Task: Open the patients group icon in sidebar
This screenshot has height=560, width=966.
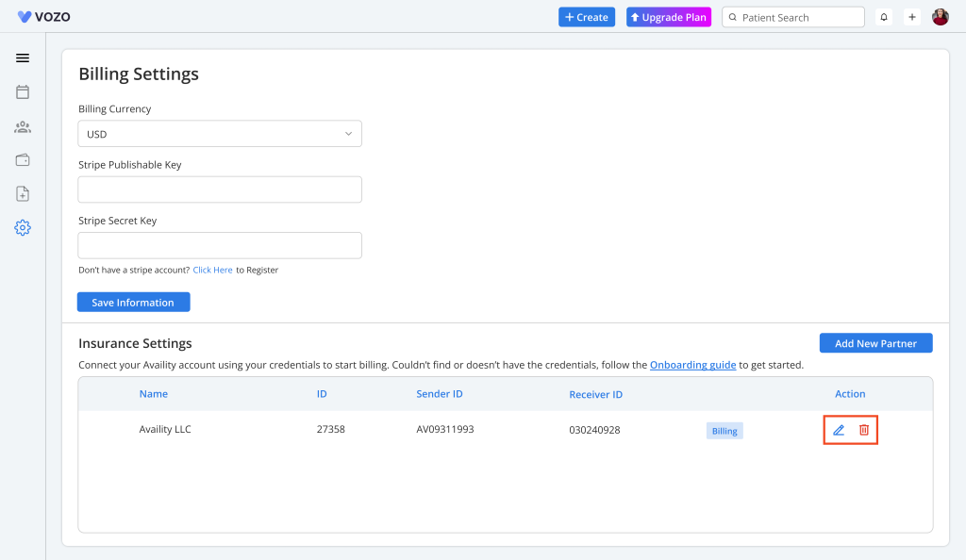Action: pyautogui.click(x=23, y=126)
